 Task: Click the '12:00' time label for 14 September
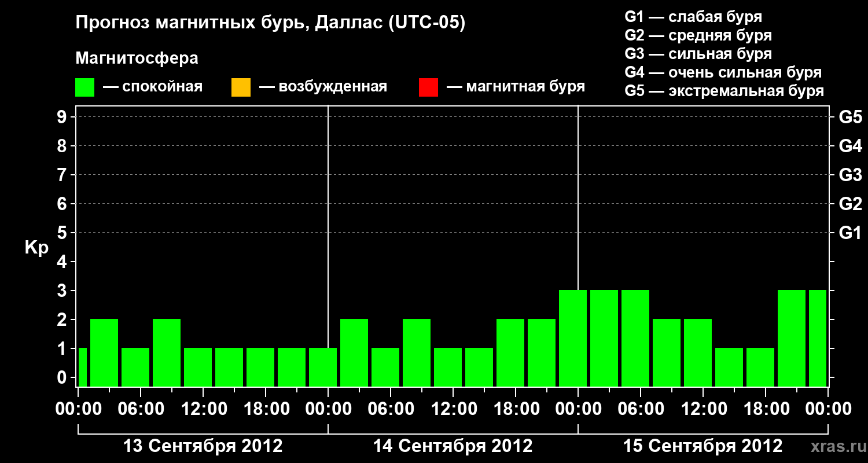pos(453,409)
